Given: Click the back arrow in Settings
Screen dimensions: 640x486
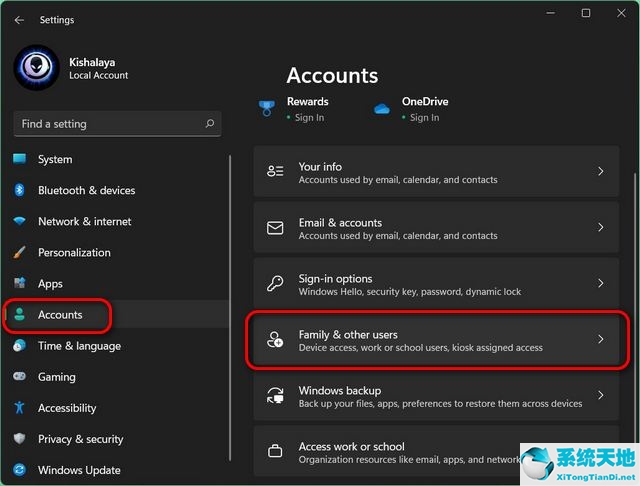Looking at the screenshot, I should (19, 20).
